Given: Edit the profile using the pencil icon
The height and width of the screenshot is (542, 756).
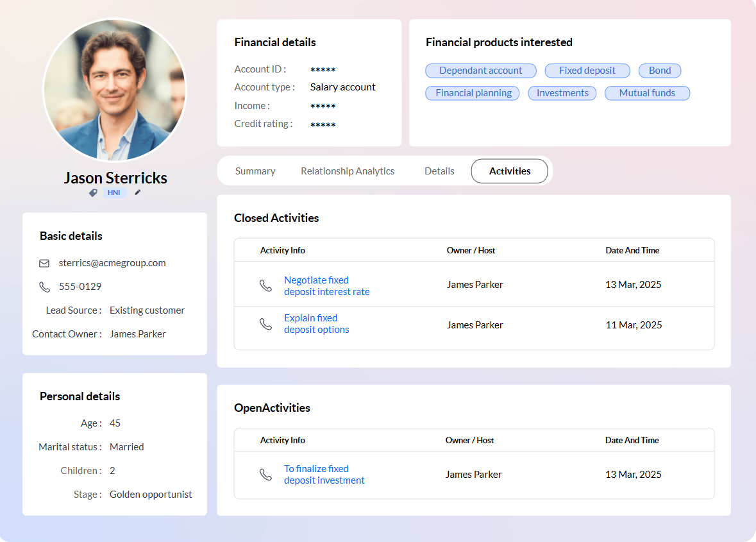Looking at the screenshot, I should pyautogui.click(x=137, y=192).
